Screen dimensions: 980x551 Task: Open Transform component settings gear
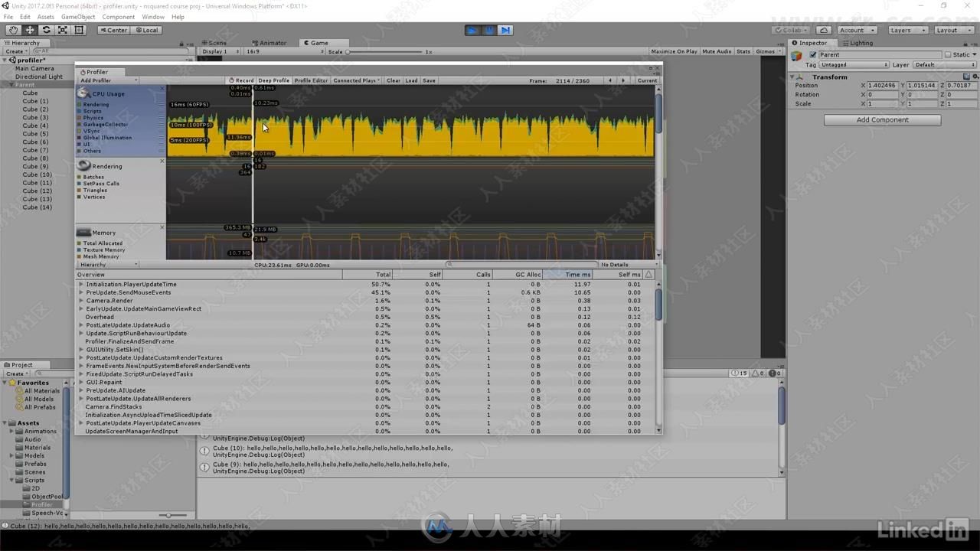[x=974, y=77]
